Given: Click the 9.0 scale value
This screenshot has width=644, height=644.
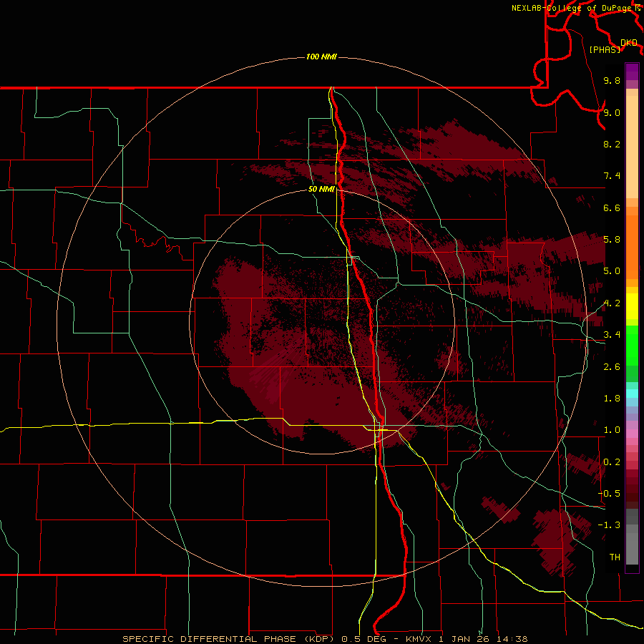Looking at the screenshot, I should pyautogui.click(x=612, y=112).
